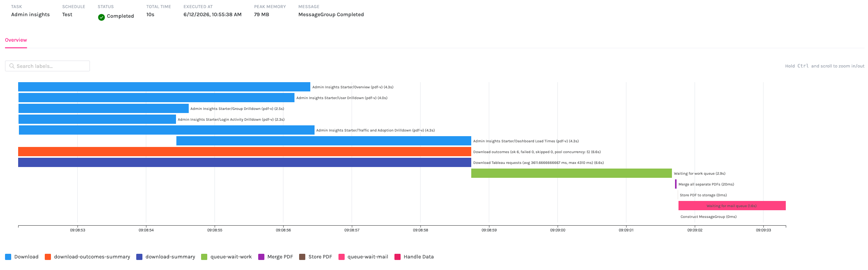The height and width of the screenshot is (270, 868).
Task: Toggle the orange download-outcomes-summary legend swatch
Action: tap(48, 257)
